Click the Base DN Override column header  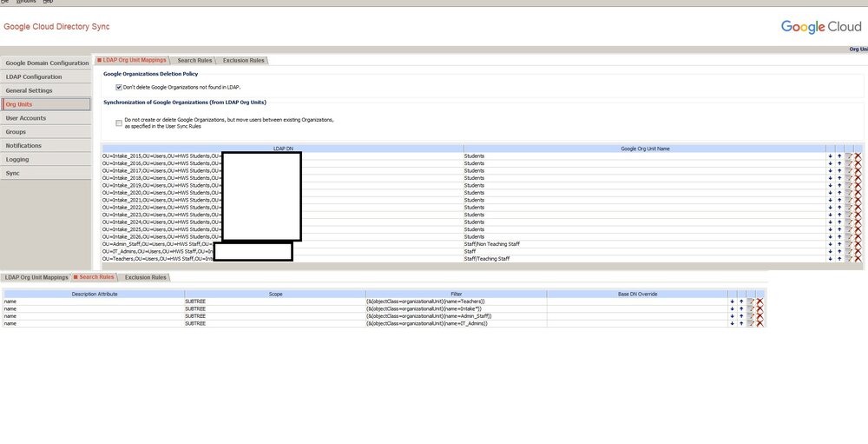(637, 295)
